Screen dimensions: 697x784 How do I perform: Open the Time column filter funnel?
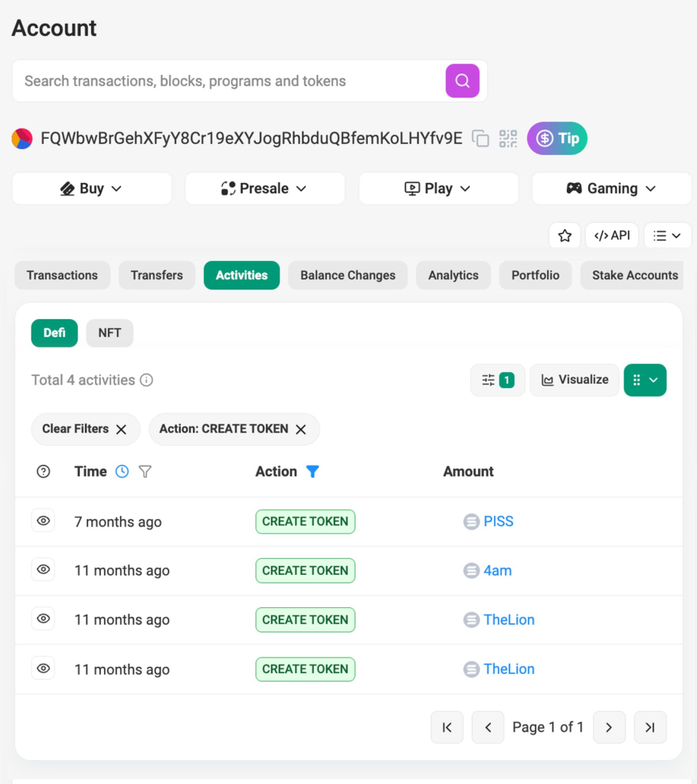145,472
